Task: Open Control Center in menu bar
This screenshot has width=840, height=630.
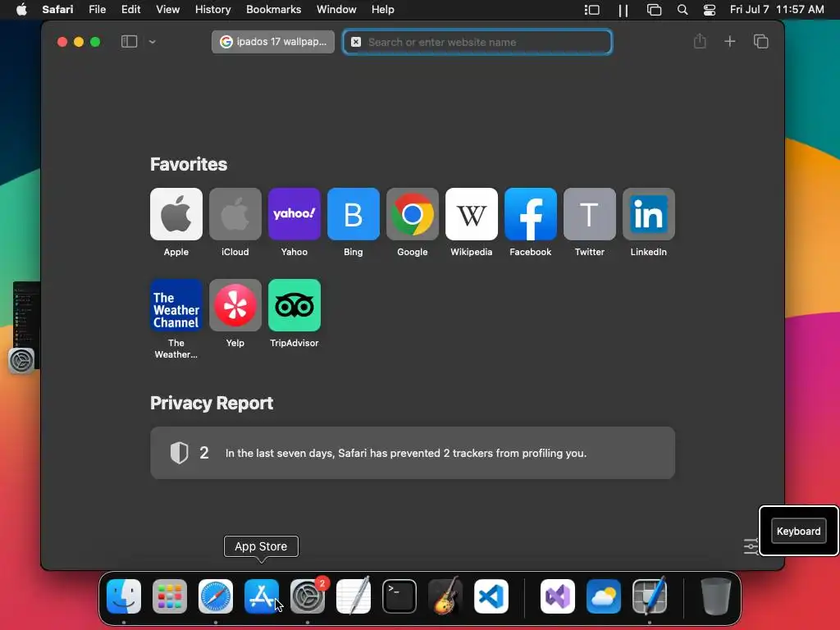Action: [x=710, y=10]
